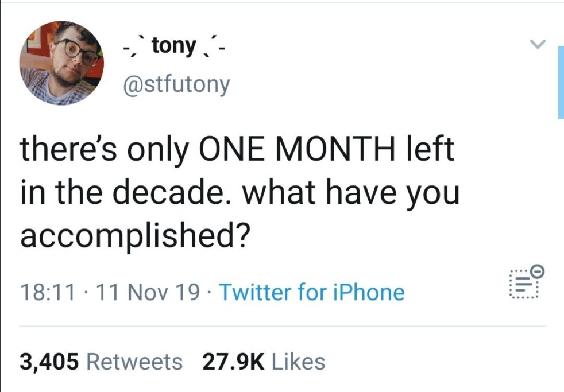
Task: Open the @stfutony handle link
Action: coord(176,85)
